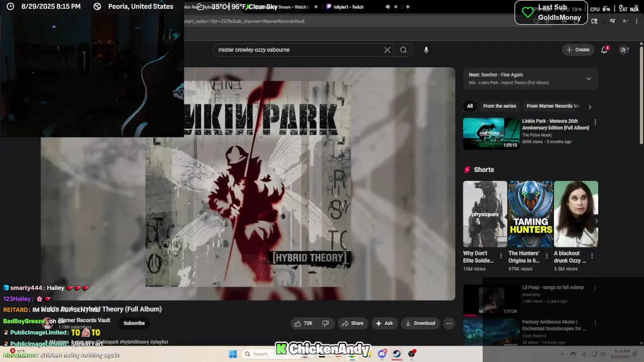644x362 pixels.
Task: Open options for The Hunters' Origins short
Action: (546, 256)
